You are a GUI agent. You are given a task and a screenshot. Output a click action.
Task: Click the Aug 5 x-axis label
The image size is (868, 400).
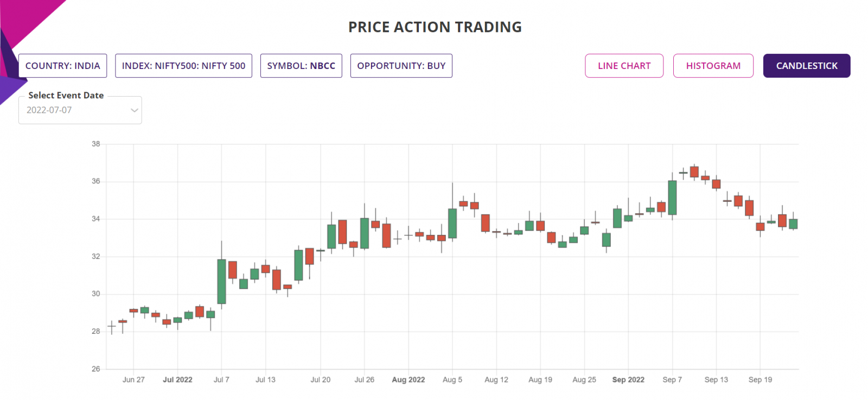click(452, 379)
